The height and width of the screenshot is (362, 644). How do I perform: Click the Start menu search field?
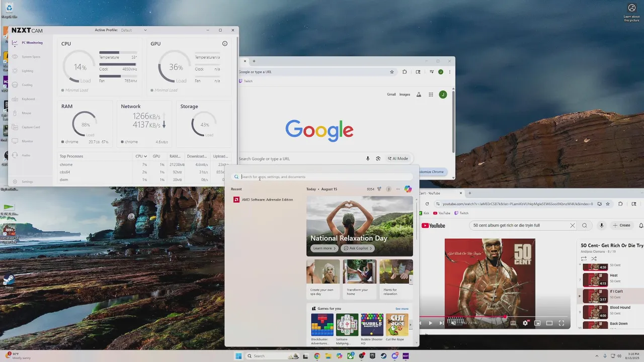point(322,177)
